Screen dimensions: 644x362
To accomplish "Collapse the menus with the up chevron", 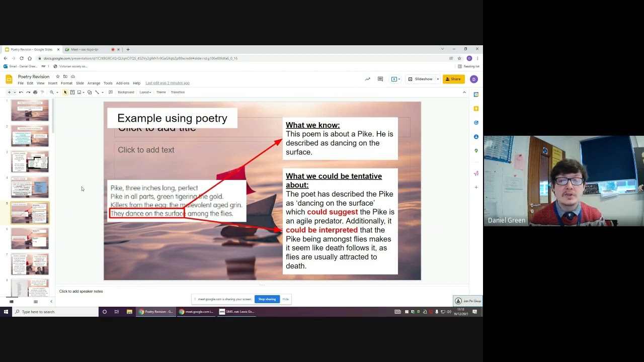I will pos(464,92).
